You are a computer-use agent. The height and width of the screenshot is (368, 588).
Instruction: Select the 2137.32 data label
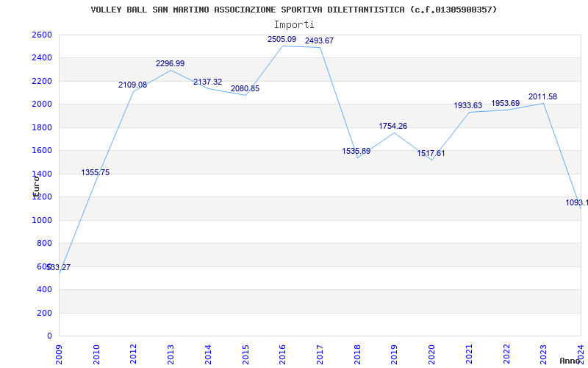pyautogui.click(x=207, y=82)
